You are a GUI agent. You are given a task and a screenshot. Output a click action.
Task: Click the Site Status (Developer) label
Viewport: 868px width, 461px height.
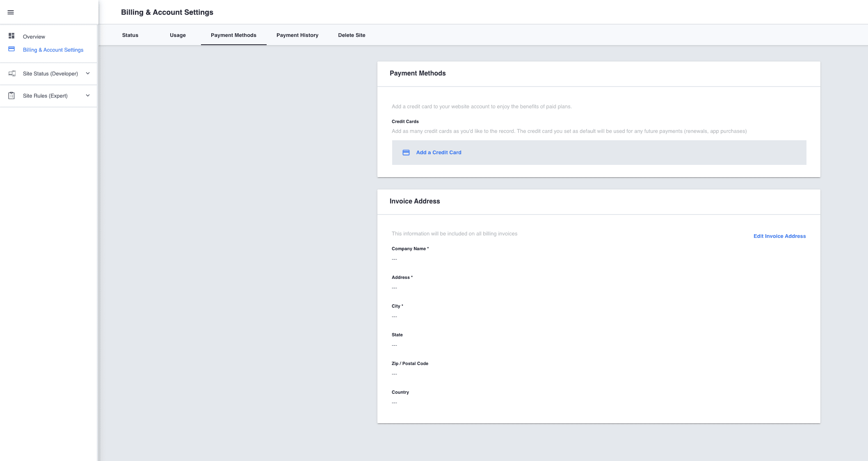click(x=50, y=74)
